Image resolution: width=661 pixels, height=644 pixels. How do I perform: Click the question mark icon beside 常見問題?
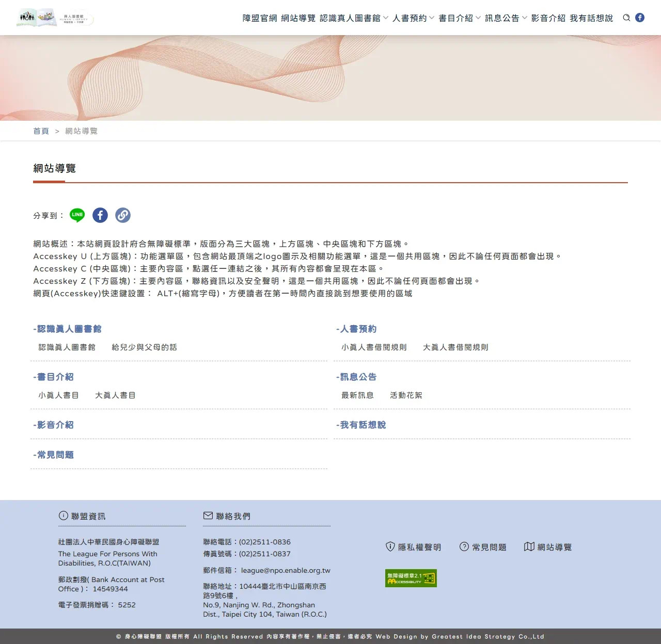[464, 547]
